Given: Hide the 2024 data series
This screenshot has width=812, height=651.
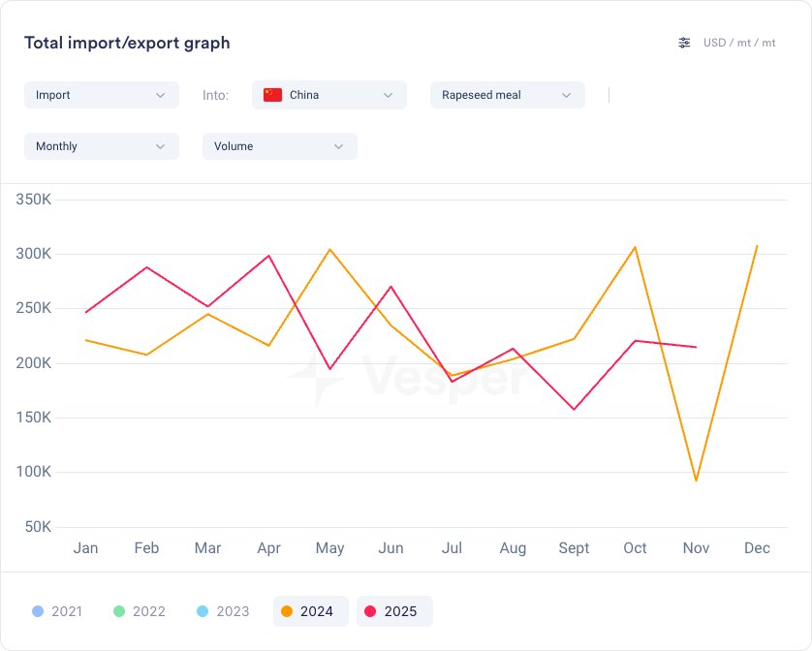Looking at the screenshot, I should (x=310, y=611).
